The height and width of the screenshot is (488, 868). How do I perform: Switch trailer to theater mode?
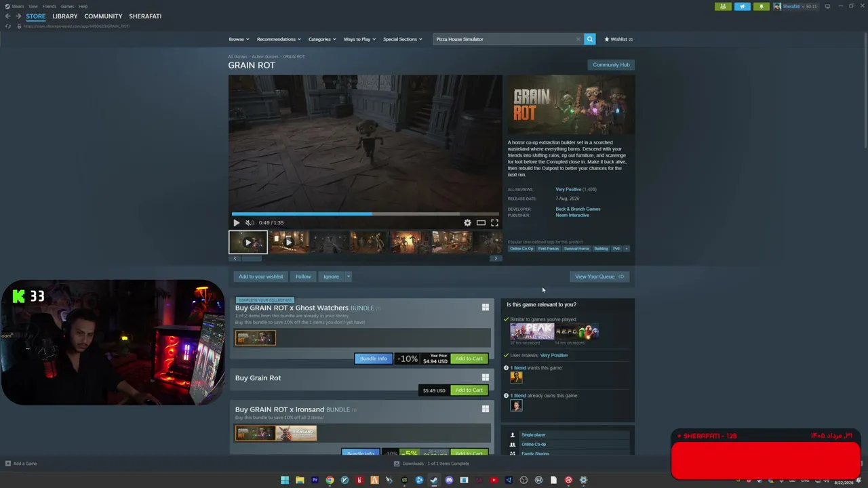coord(481,222)
